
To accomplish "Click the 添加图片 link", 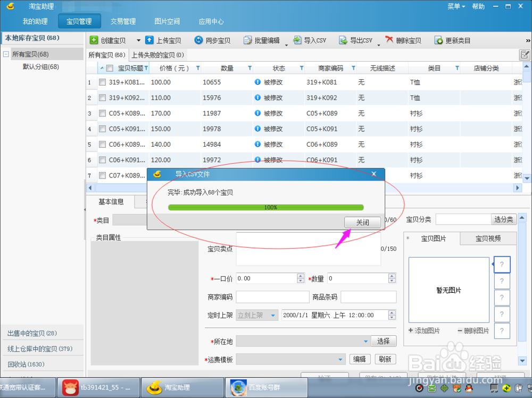I will tap(424, 331).
